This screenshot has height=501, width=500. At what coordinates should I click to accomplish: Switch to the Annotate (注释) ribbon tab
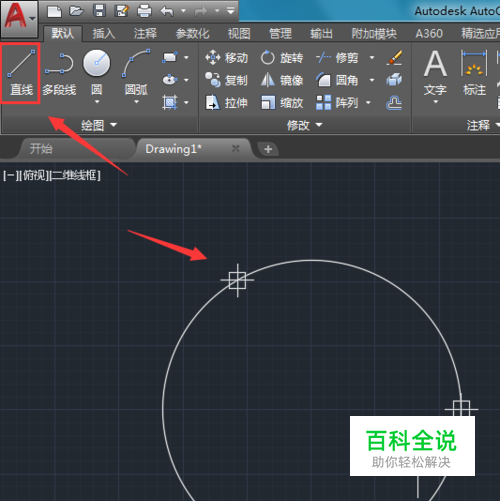[145, 34]
